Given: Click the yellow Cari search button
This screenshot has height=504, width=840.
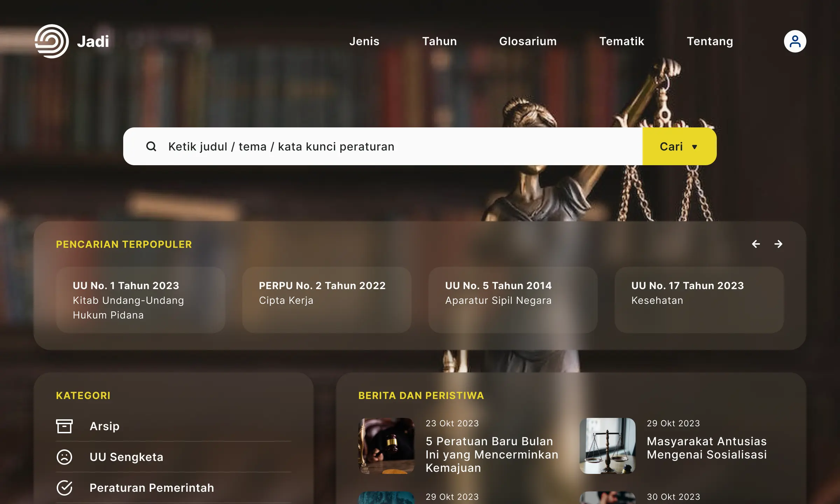Looking at the screenshot, I should [679, 146].
